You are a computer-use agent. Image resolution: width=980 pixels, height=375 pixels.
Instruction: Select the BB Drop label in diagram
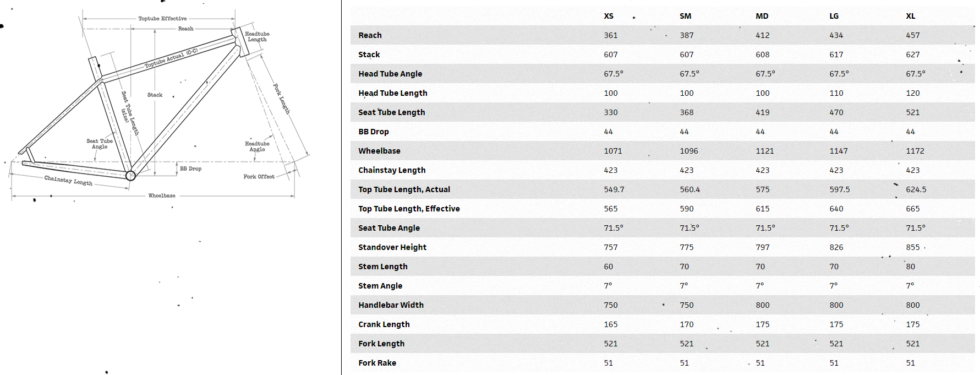point(190,169)
